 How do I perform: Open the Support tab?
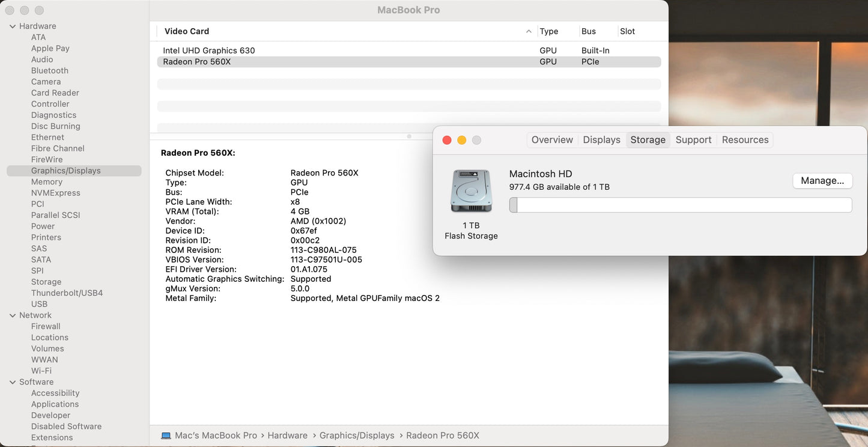pos(693,139)
